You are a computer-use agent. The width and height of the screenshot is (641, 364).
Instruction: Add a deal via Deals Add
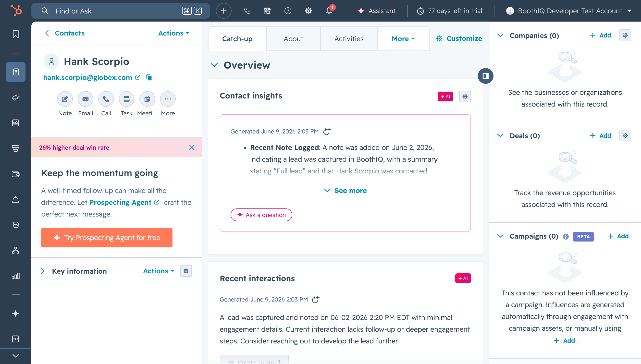600,135
